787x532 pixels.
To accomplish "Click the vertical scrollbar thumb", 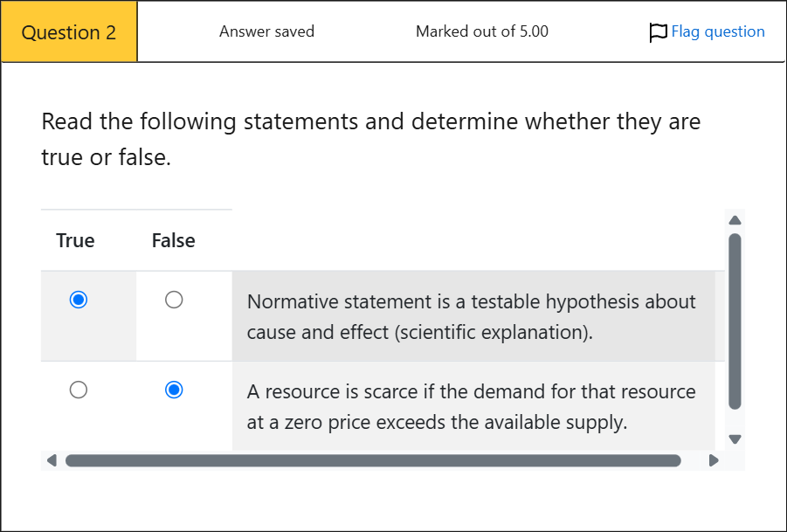I will (735, 321).
